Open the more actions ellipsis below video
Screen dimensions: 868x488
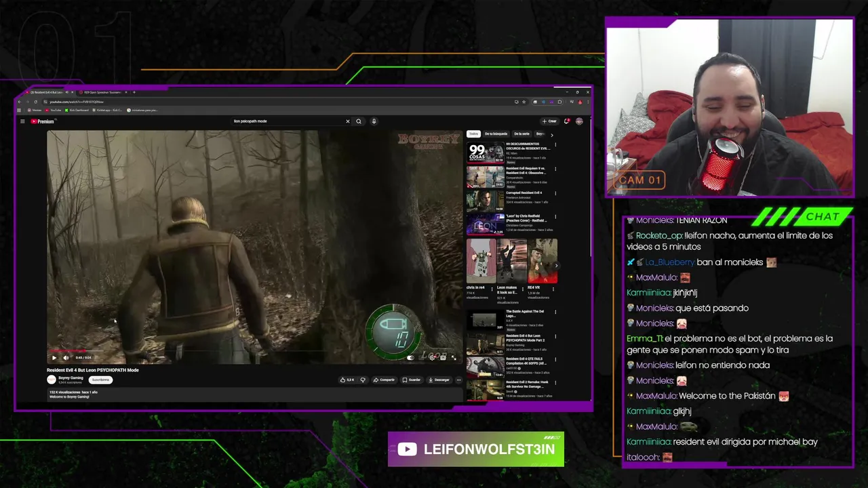[459, 380]
